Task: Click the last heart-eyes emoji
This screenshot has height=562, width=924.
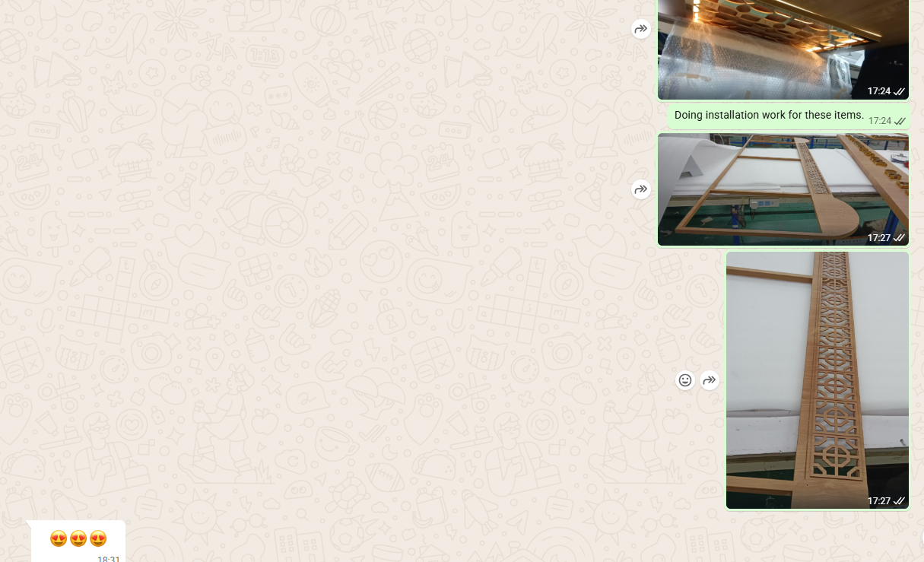Action: [98, 539]
